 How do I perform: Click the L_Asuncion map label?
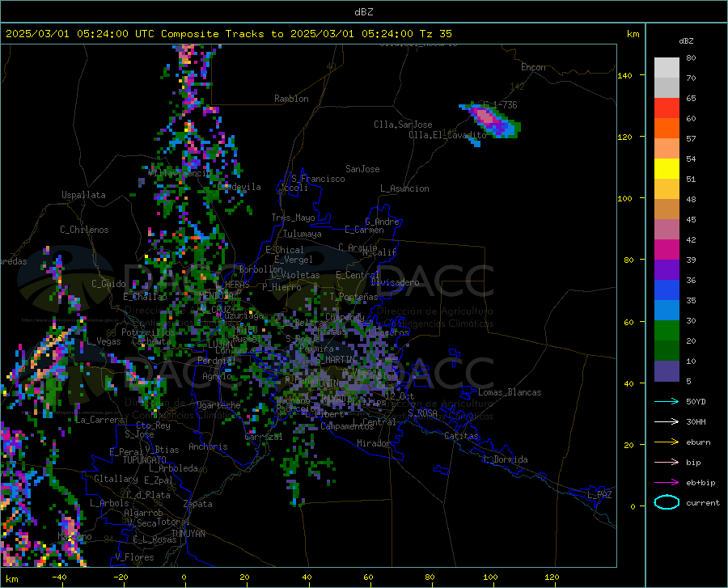[404, 188]
